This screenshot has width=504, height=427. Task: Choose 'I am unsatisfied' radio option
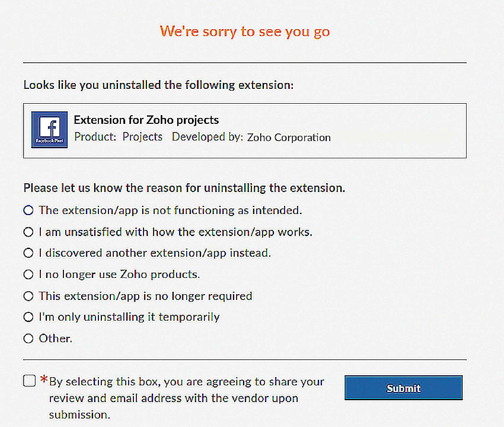(x=28, y=232)
